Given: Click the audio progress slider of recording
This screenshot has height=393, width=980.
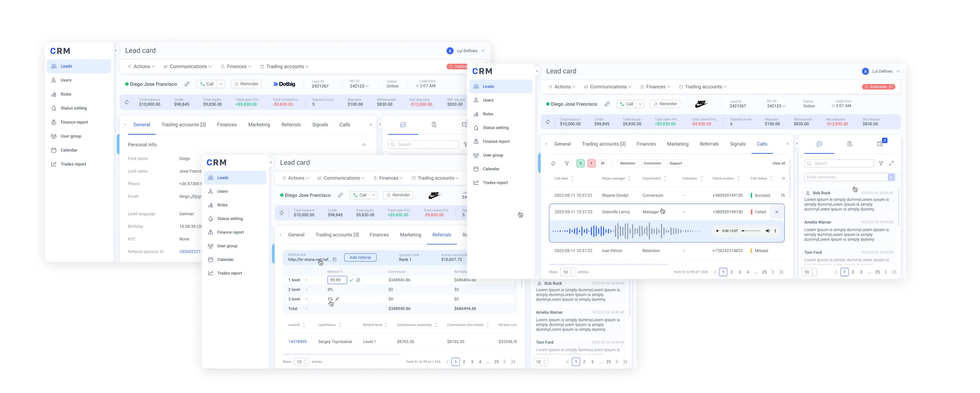Looking at the screenshot, I should point(751,231).
